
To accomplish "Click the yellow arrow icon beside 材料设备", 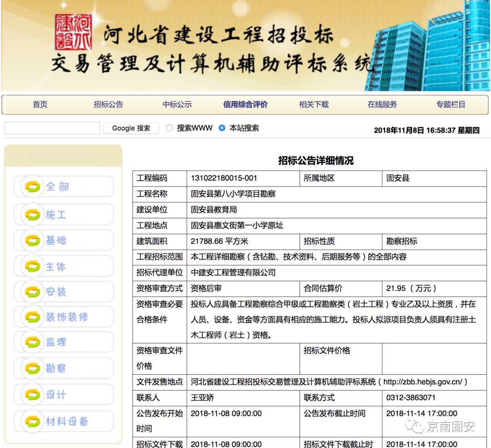I will [33, 421].
